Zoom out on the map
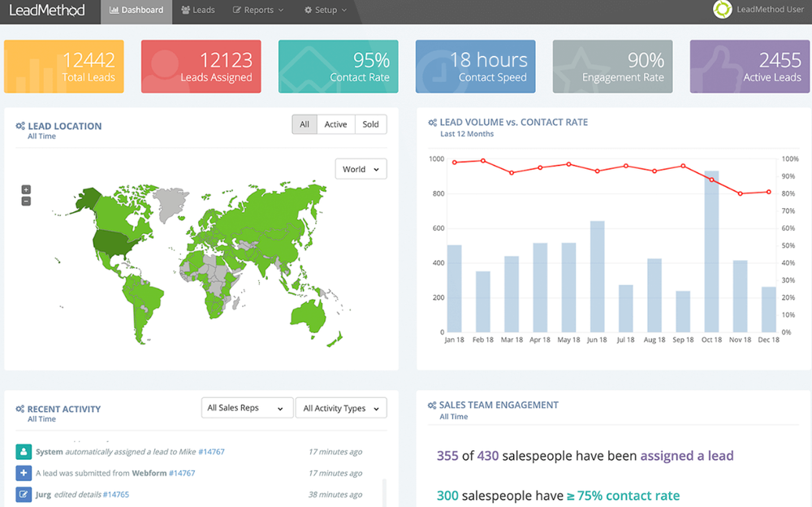The height and width of the screenshot is (507, 812). click(x=26, y=201)
